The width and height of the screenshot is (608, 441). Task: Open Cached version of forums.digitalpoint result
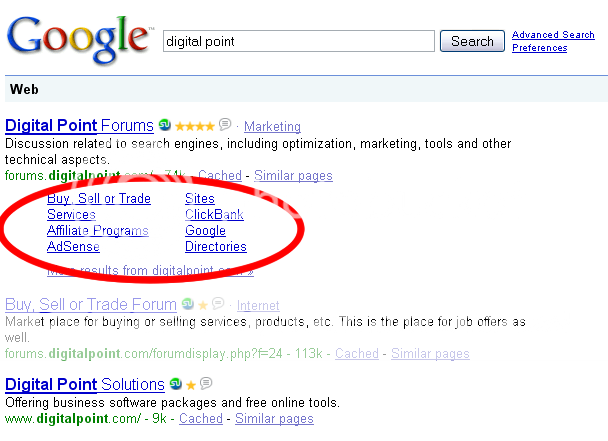[220, 176]
